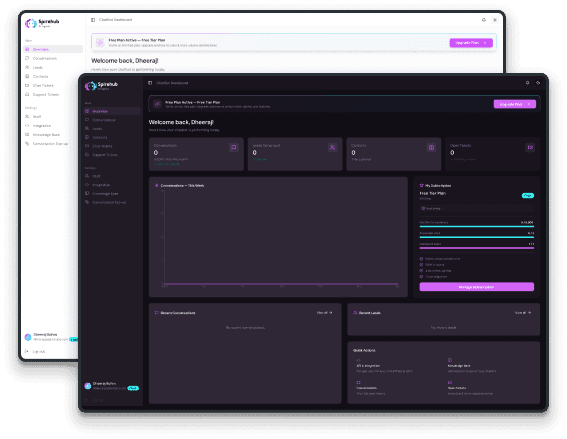Click Staff icon in dark window sidebar

[87, 176]
